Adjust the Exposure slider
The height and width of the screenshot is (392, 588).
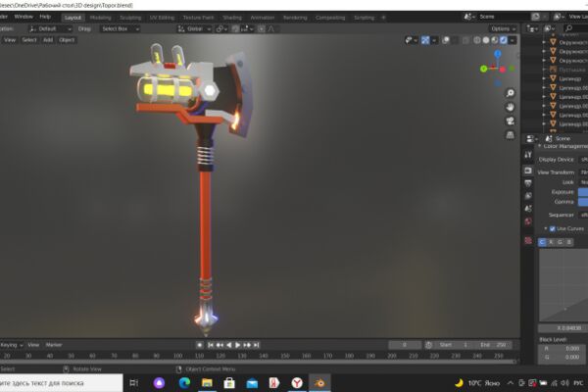[583, 192]
